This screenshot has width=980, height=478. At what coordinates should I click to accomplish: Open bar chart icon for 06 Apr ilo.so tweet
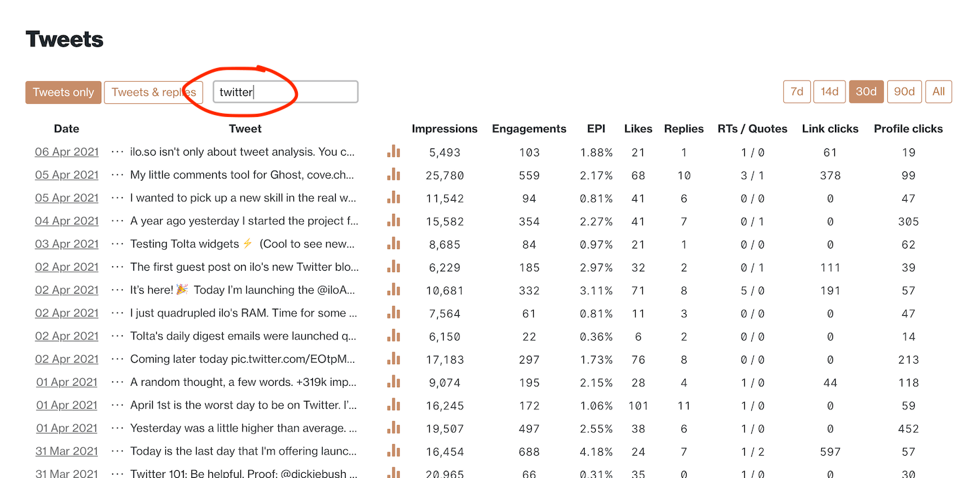pos(393,152)
